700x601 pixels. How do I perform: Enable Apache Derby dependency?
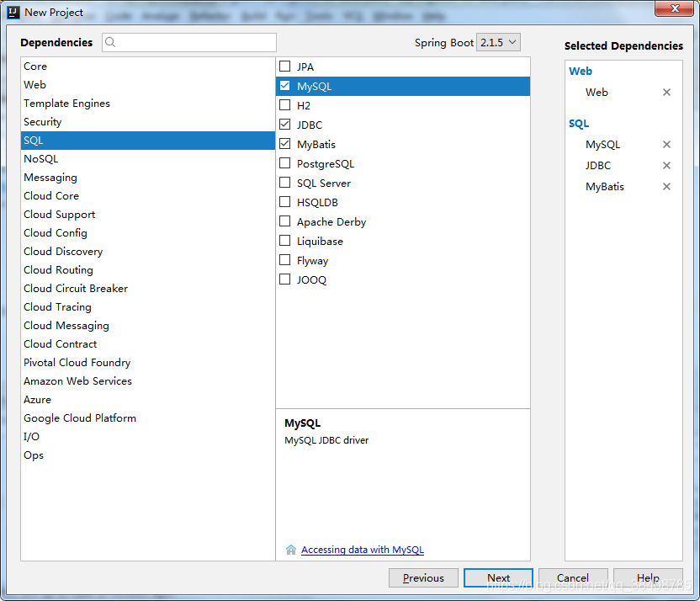pyautogui.click(x=285, y=221)
